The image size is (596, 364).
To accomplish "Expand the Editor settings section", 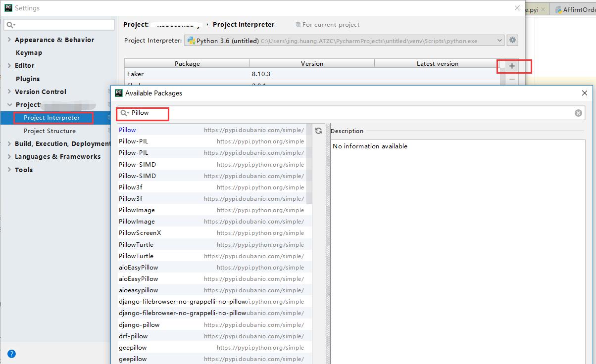I will tap(9, 65).
